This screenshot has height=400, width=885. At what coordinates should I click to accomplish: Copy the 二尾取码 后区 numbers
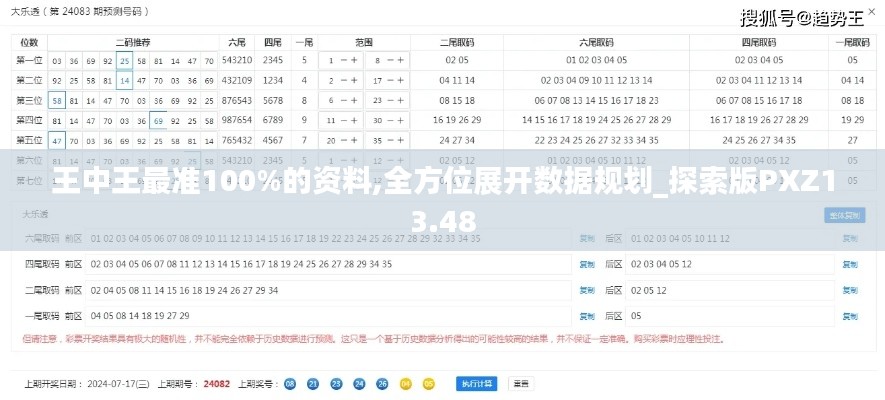[x=850, y=291]
